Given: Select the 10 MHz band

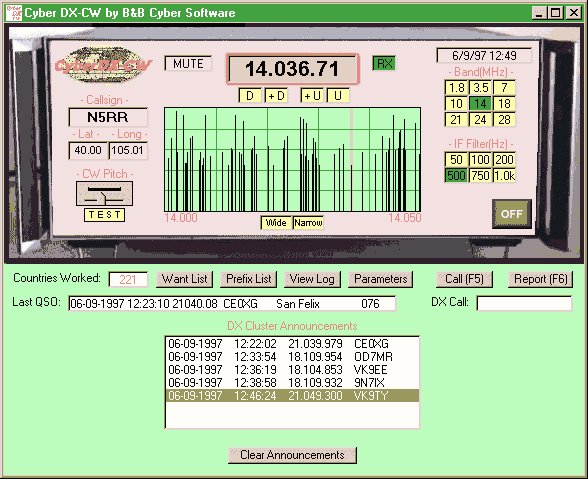Looking at the screenshot, I should click(456, 104).
